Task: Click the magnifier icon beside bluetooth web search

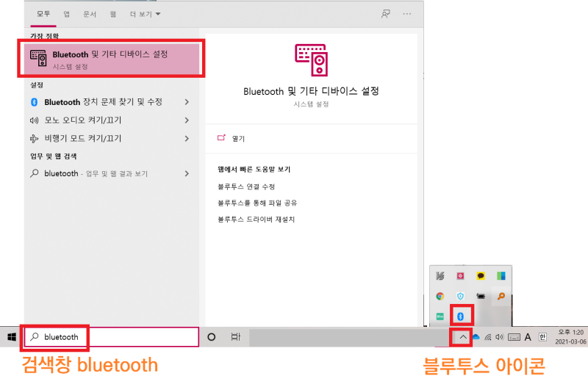Action: (34, 173)
